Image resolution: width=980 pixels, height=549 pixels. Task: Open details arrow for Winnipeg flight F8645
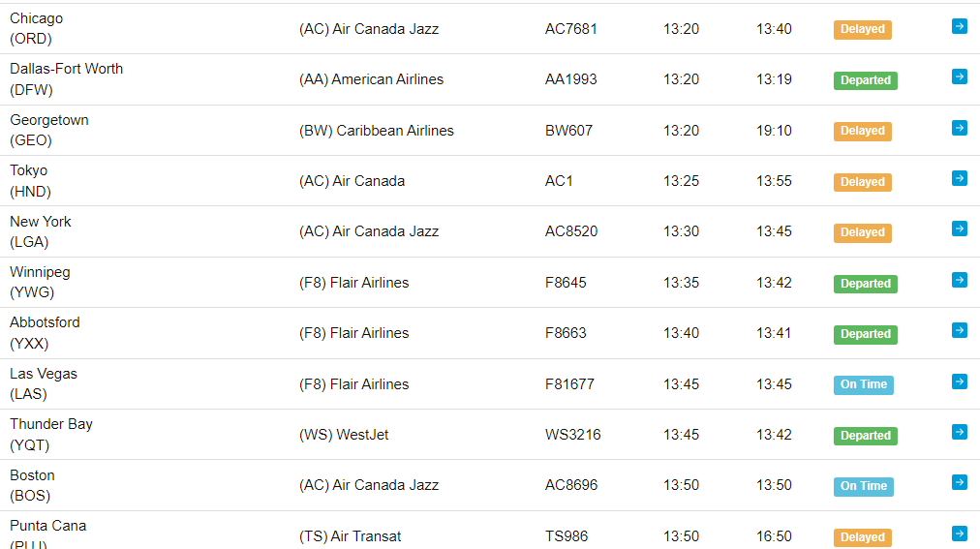960,280
